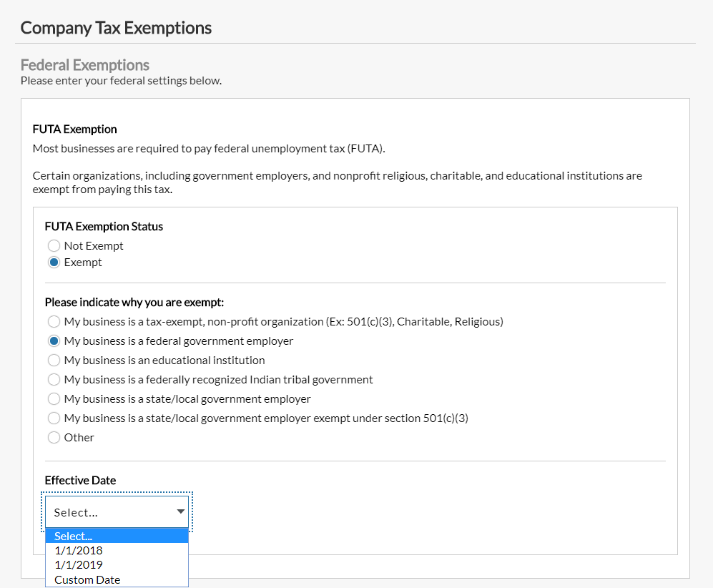The image size is (713, 588).
Task: Pick the highlighted Select... dropdown entry
Action: point(72,535)
